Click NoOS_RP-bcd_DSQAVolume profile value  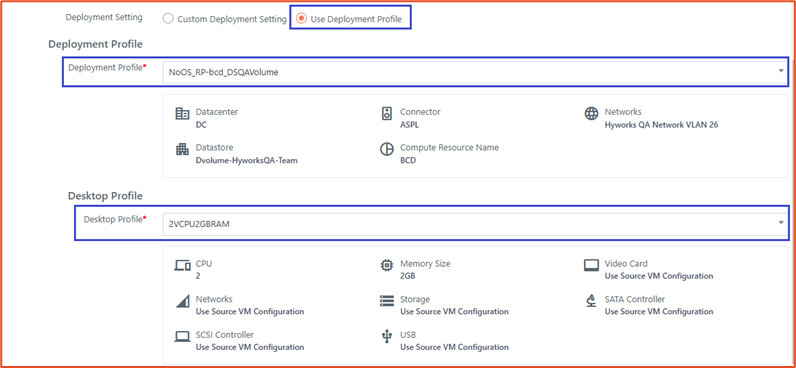click(x=223, y=72)
